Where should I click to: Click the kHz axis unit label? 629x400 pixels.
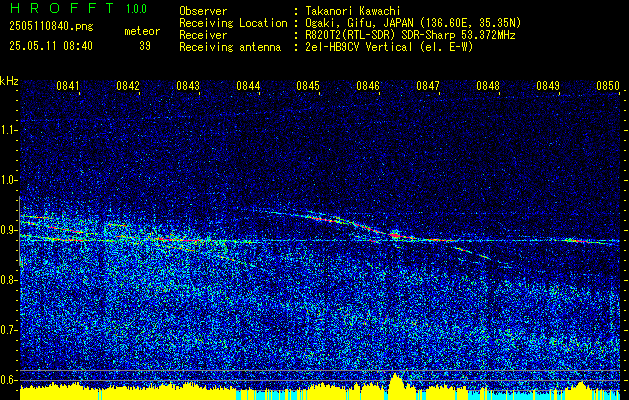(9, 81)
